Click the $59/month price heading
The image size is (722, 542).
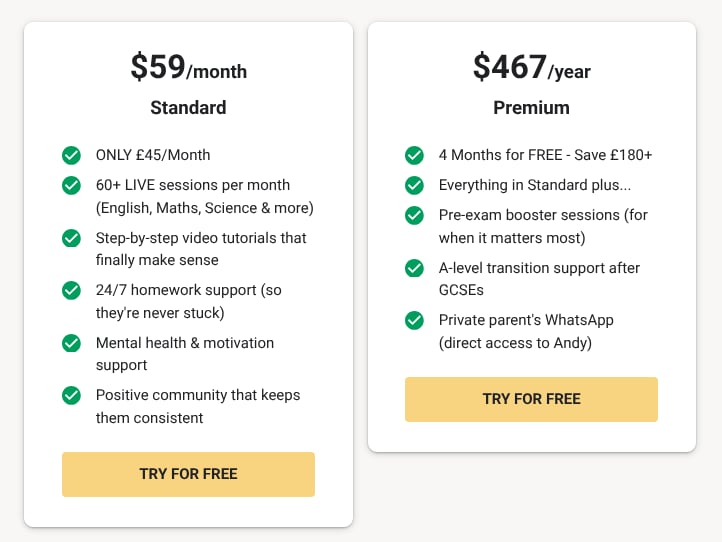coord(188,68)
